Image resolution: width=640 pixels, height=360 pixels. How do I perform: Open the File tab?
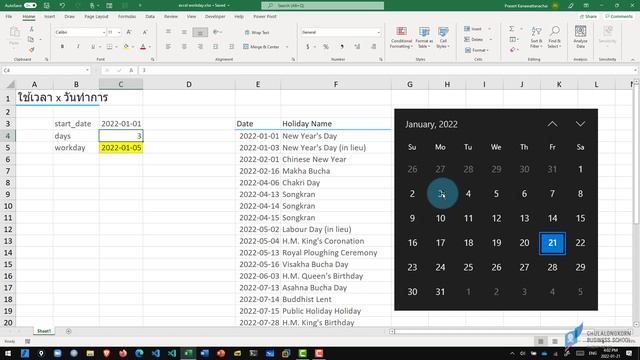[9, 17]
